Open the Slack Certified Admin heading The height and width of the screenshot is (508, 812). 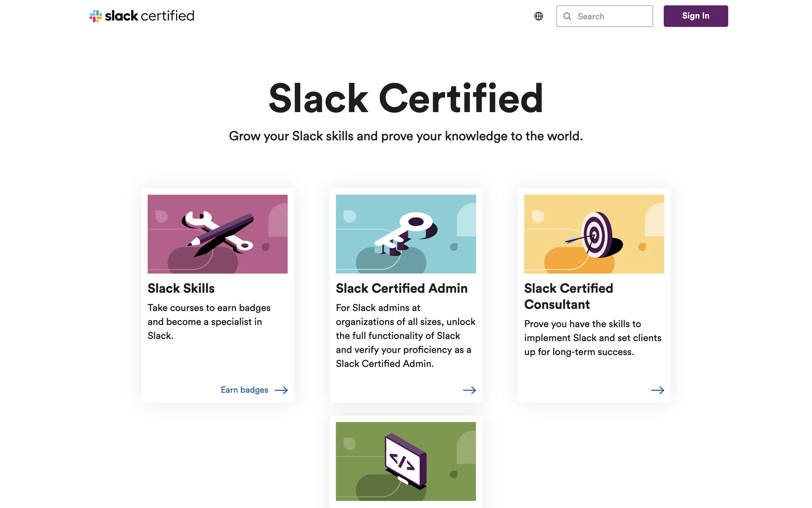point(401,288)
